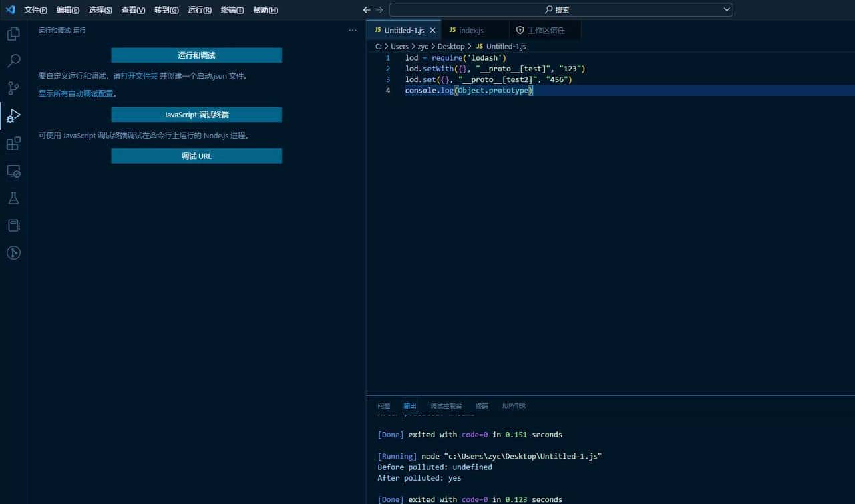The image size is (855, 504).
Task: Open the view's more actions menu
Action: point(353,30)
